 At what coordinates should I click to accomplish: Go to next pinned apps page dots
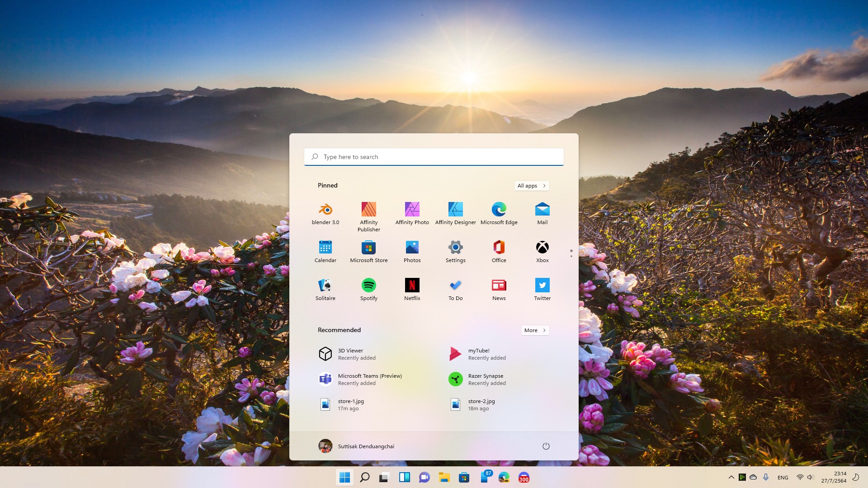[571, 253]
